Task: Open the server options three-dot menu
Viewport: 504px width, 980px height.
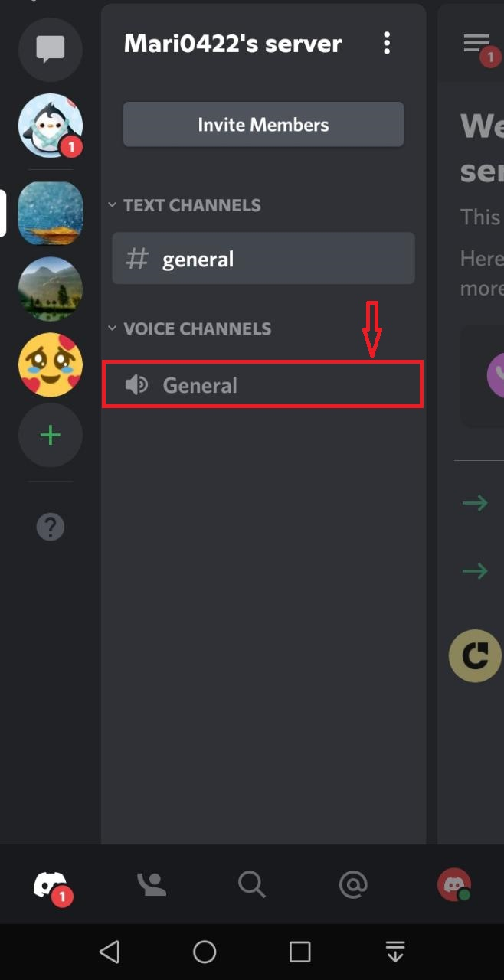Action: click(388, 44)
